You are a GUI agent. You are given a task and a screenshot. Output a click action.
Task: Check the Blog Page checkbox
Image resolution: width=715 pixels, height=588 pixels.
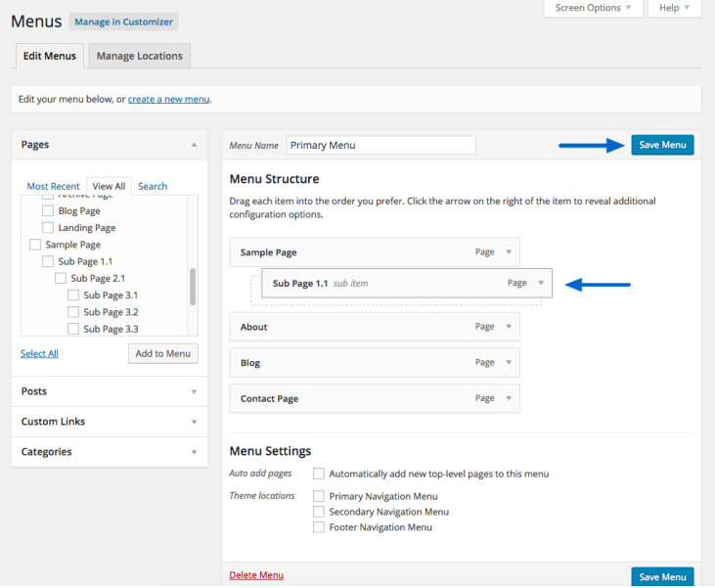48,210
